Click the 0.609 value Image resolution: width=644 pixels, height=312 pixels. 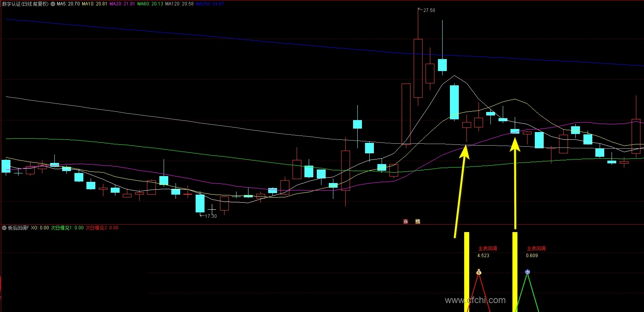pos(532,256)
